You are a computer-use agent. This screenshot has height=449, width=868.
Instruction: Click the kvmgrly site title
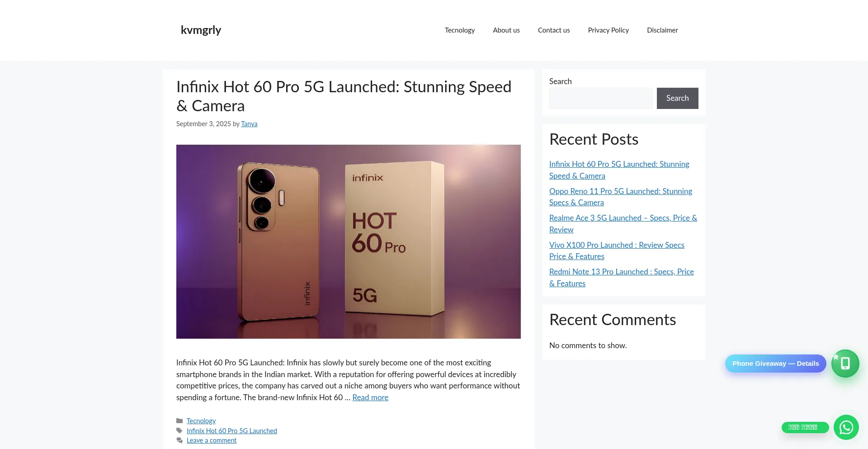pos(201,30)
